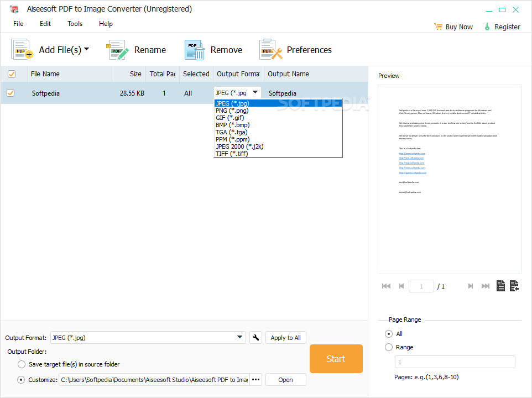This screenshot has width=532, height=398.
Task: Click the Register link
Action: click(x=507, y=27)
